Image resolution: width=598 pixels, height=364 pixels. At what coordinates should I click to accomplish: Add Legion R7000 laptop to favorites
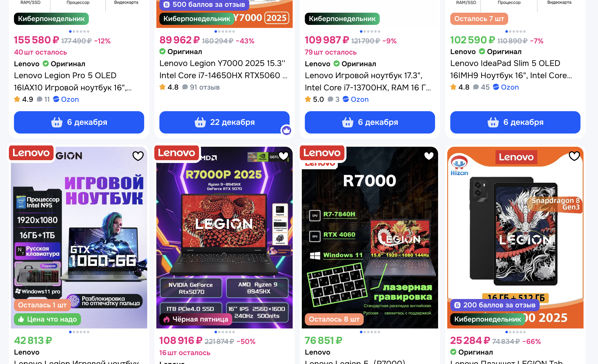[x=429, y=156]
